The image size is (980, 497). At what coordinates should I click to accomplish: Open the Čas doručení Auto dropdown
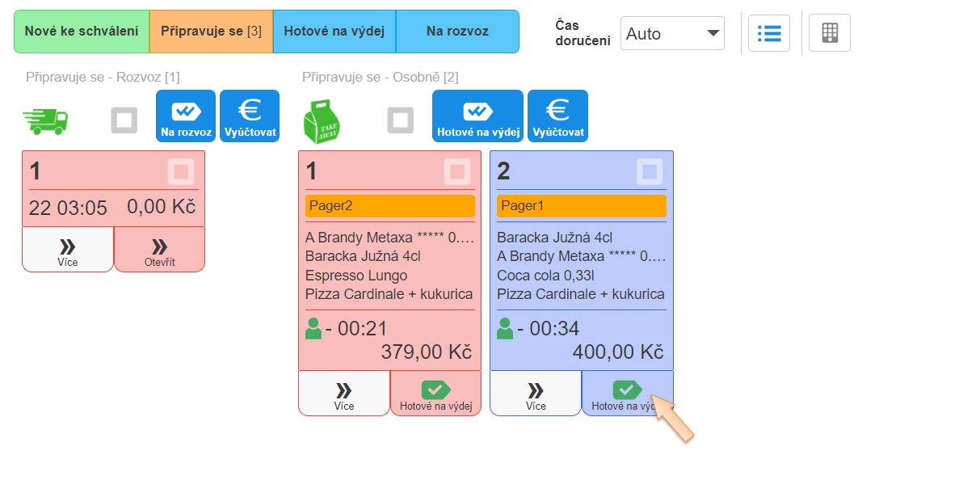coord(672,34)
